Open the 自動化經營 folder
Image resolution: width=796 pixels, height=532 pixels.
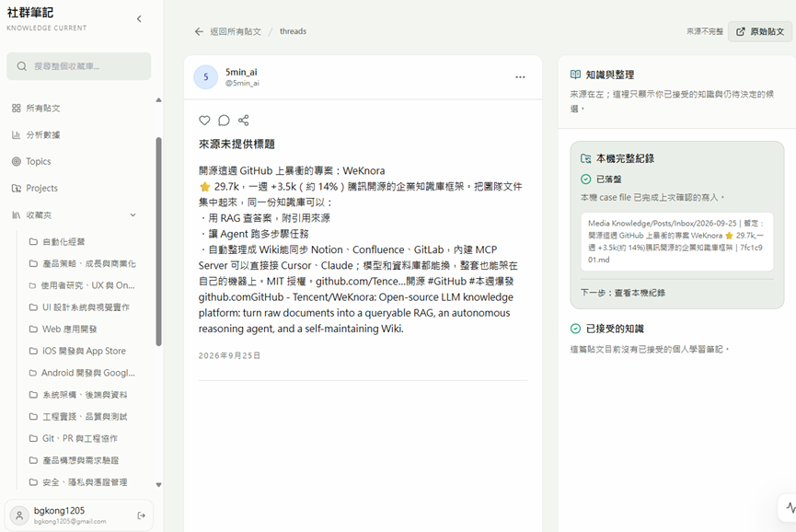click(x=63, y=242)
